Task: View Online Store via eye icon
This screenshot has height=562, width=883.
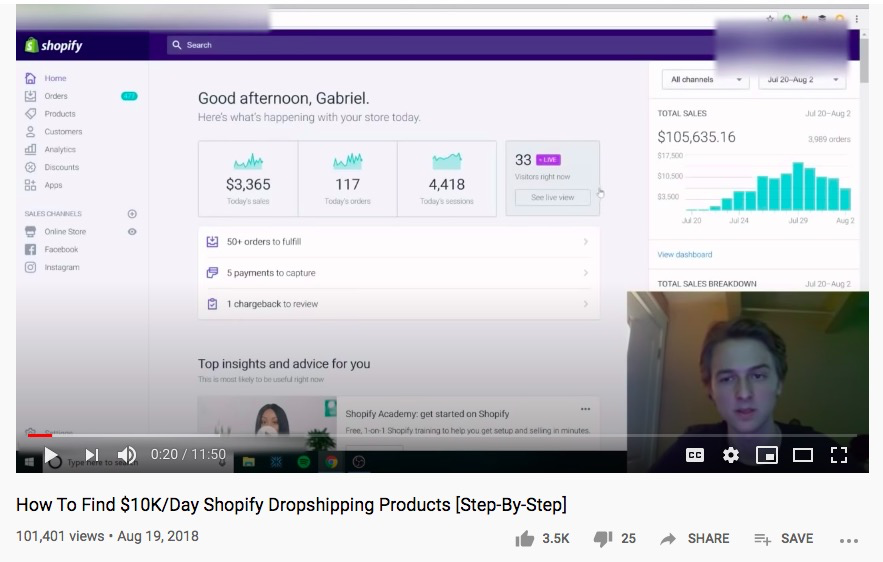Action: (132, 232)
